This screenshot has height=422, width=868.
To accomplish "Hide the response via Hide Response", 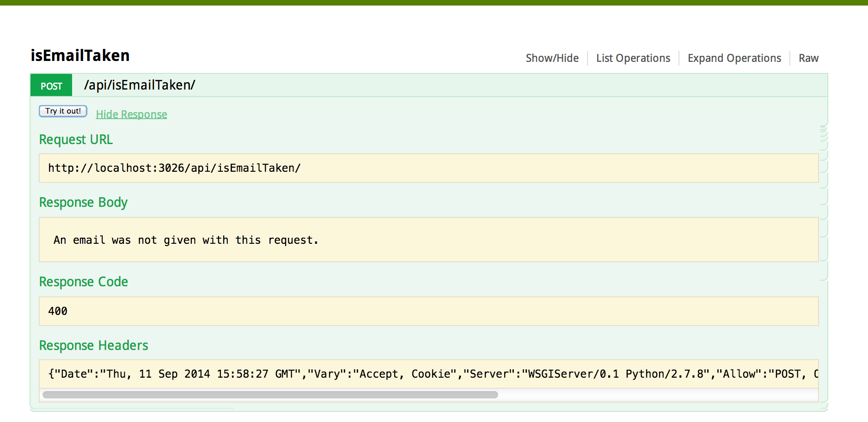I will point(131,115).
